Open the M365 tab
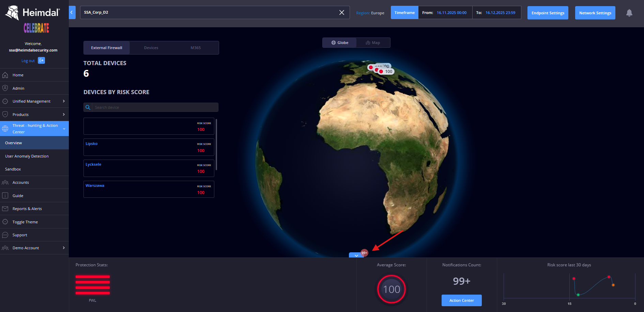This screenshot has height=312, width=644. [196, 48]
